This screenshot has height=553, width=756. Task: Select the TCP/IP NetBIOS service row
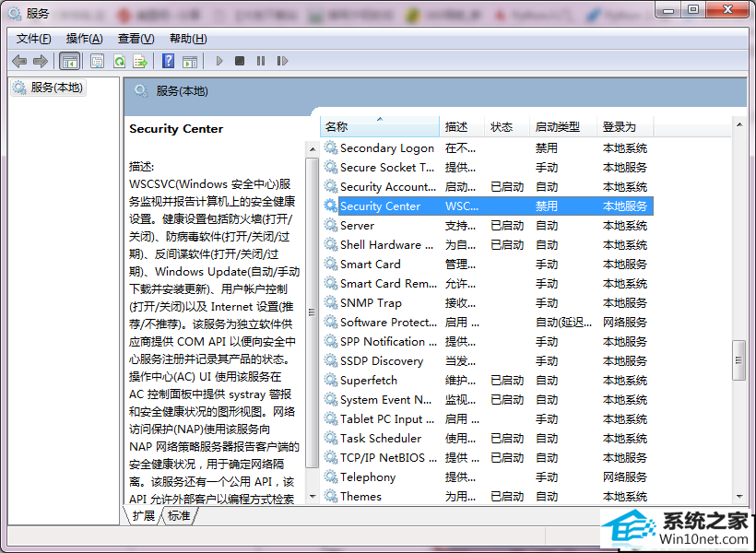tap(488, 457)
